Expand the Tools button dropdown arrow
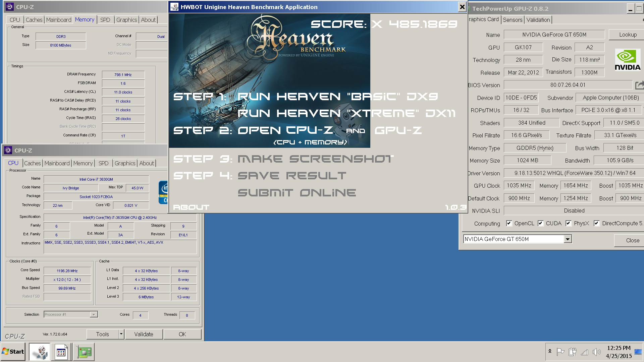This screenshot has height=362, width=644. [121, 334]
